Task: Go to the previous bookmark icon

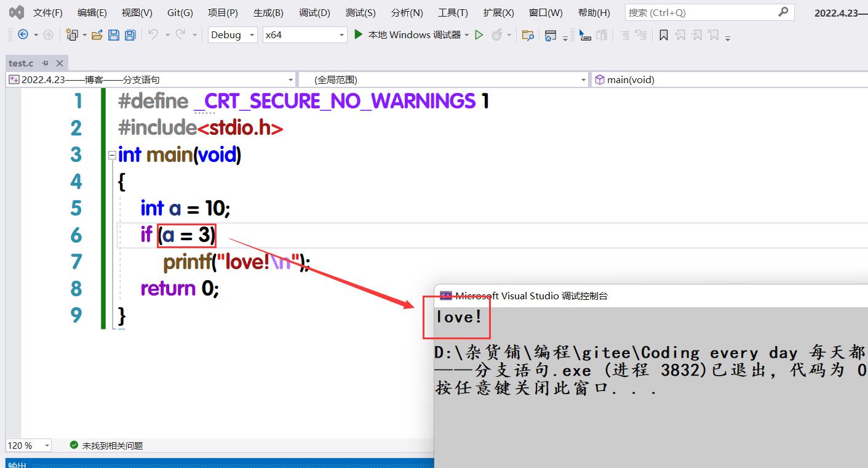Action: [680, 35]
